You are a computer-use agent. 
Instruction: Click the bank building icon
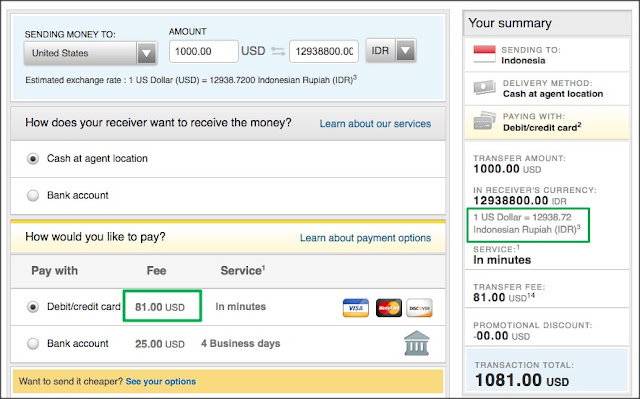click(417, 343)
